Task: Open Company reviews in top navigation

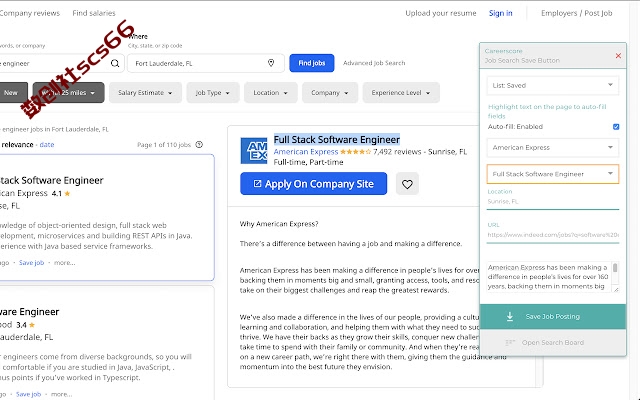Action: point(29,13)
